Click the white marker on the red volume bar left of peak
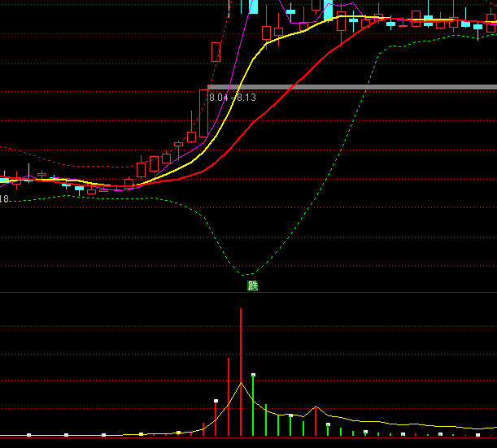 click(x=216, y=401)
